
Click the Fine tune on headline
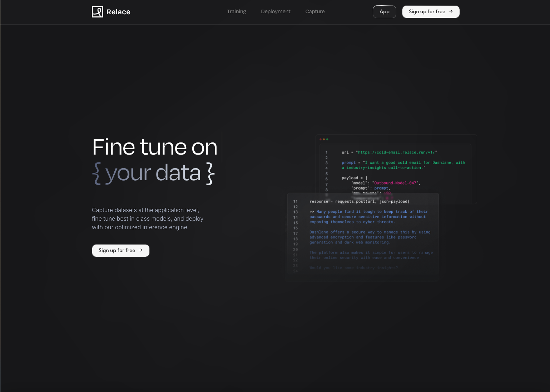(x=154, y=147)
